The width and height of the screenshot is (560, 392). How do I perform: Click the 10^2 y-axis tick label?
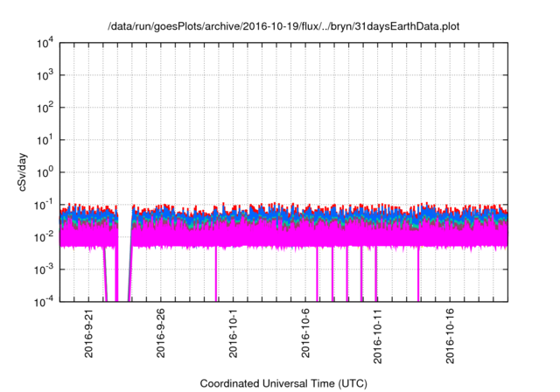point(45,108)
